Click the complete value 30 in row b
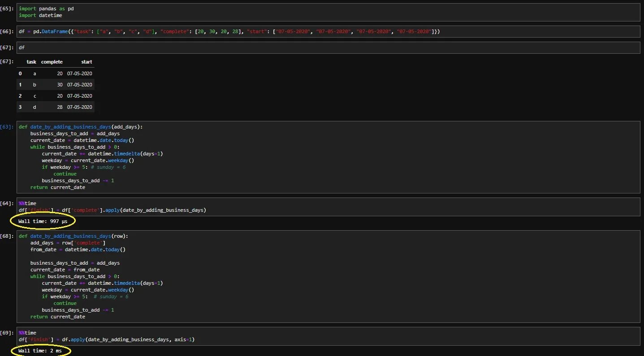Screen dimensions: 644x356 click(60, 85)
